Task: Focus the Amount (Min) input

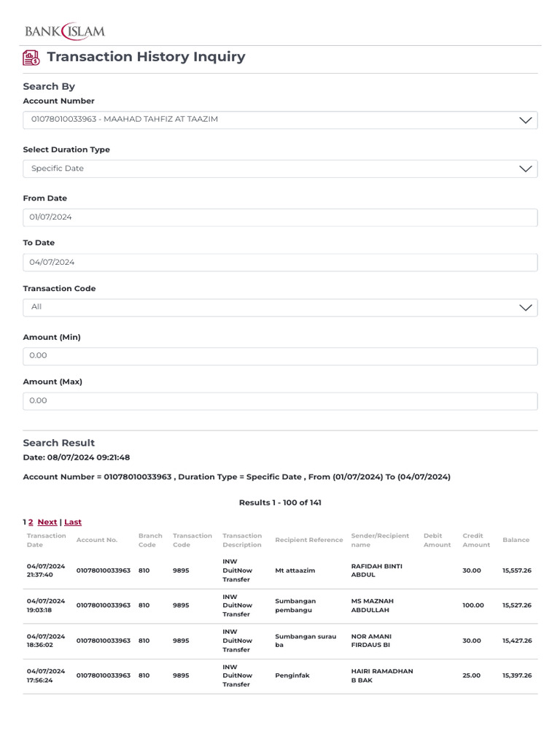Action: (x=280, y=356)
